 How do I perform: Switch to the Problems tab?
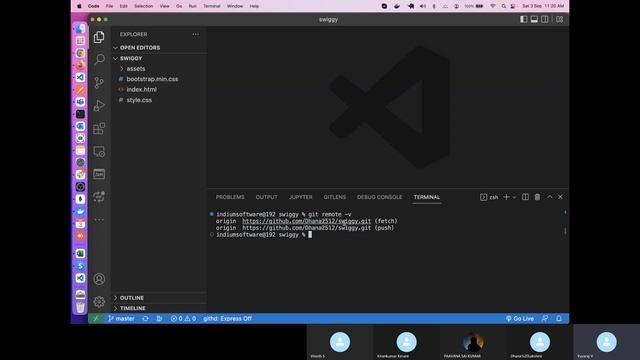(x=230, y=197)
